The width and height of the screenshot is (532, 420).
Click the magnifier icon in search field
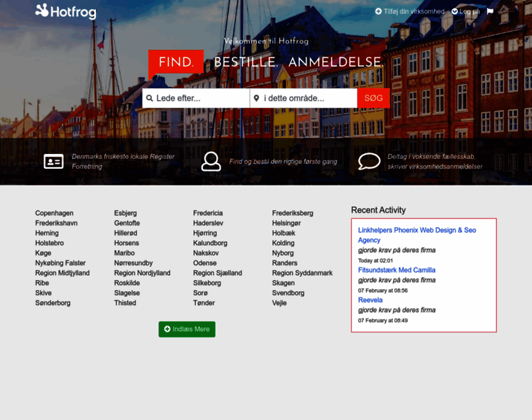tap(149, 99)
